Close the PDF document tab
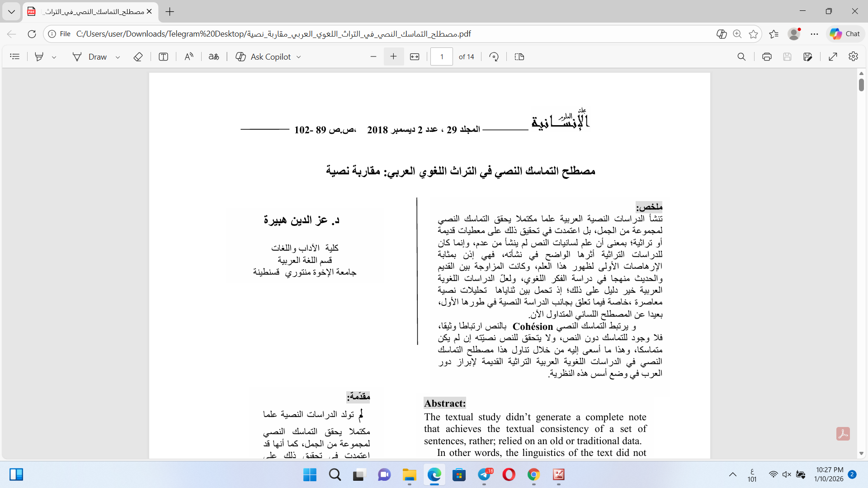The height and width of the screenshot is (488, 868). (x=149, y=12)
